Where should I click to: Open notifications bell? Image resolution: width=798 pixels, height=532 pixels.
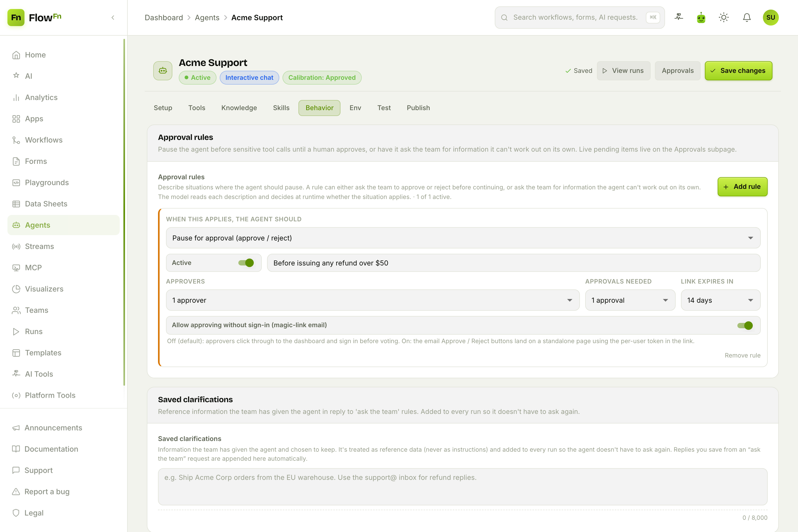tap(747, 17)
